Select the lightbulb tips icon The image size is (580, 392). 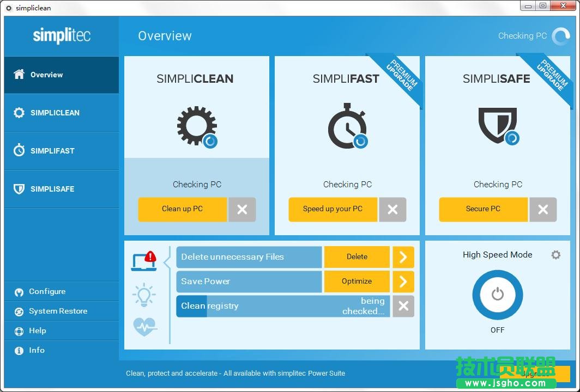coord(144,295)
